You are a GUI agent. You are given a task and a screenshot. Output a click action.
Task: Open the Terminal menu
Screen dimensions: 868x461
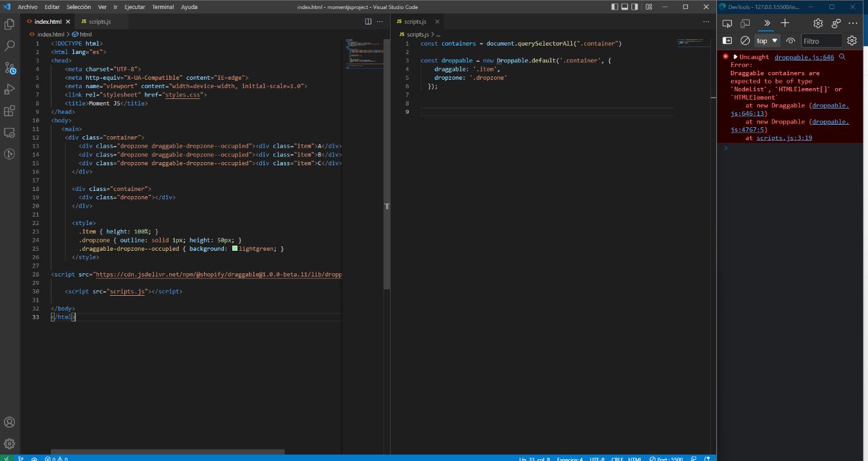tap(163, 7)
